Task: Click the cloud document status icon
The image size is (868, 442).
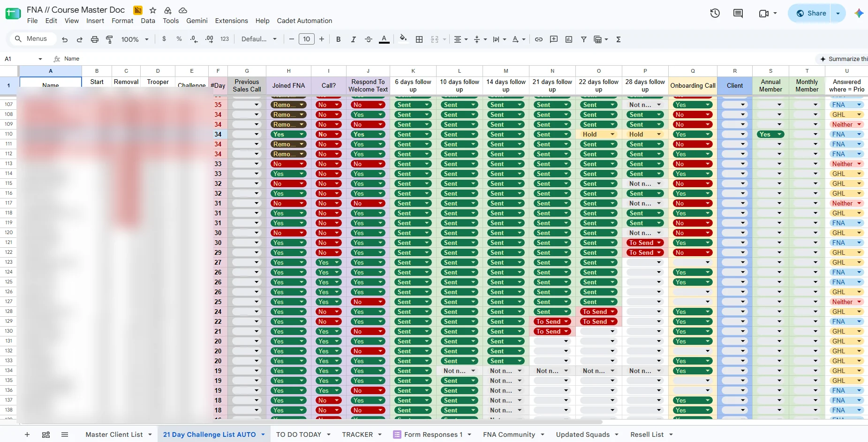Action: pos(183,10)
